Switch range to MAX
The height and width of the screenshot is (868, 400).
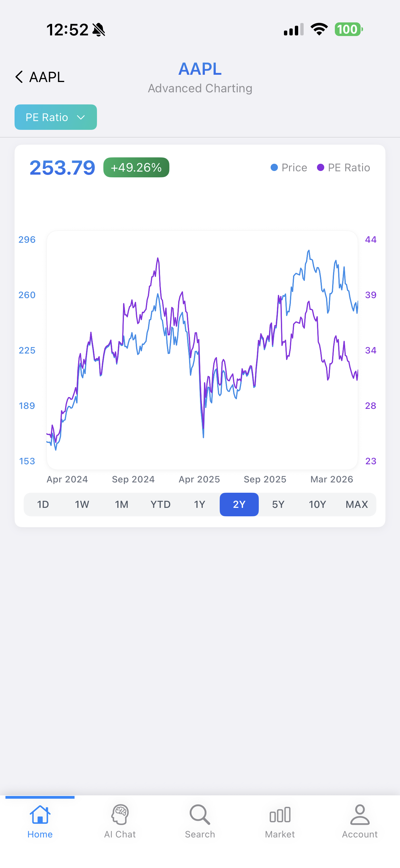[x=357, y=505]
